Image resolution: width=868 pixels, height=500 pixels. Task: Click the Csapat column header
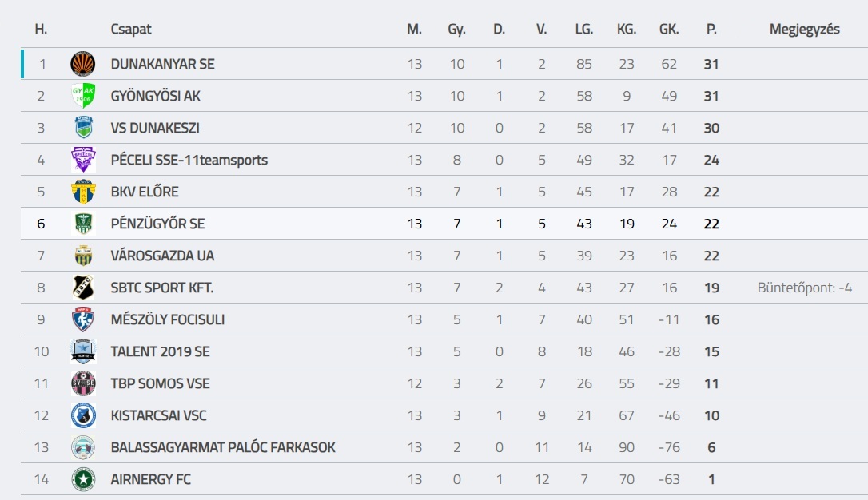click(131, 30)
